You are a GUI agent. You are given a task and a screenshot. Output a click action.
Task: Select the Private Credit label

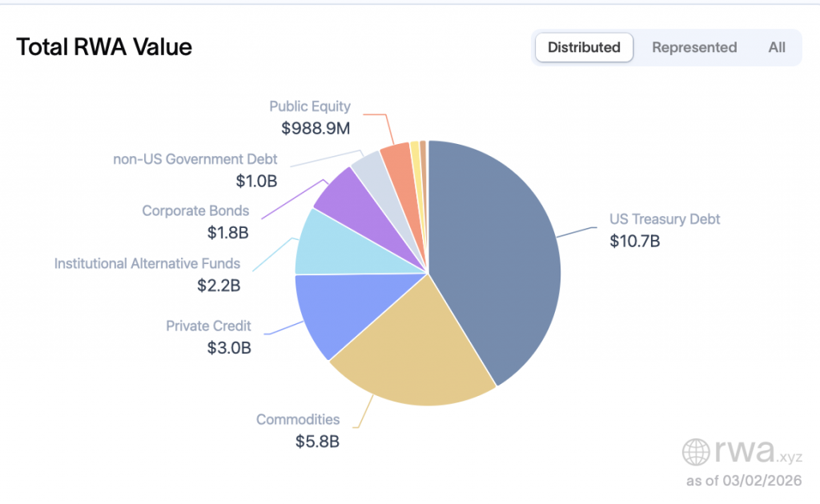coord(208,326)
